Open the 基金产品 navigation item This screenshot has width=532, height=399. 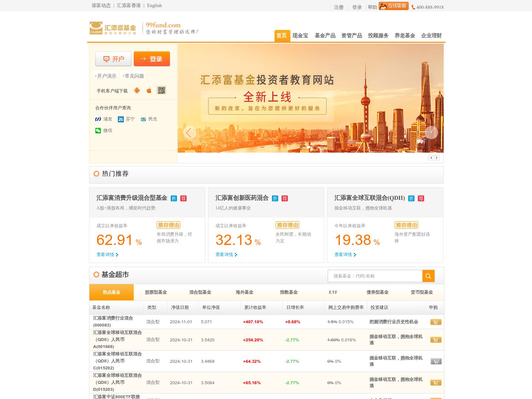325,35
